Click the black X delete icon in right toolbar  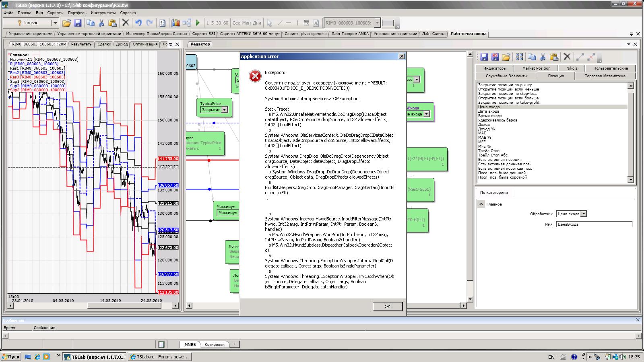[567, 57]
